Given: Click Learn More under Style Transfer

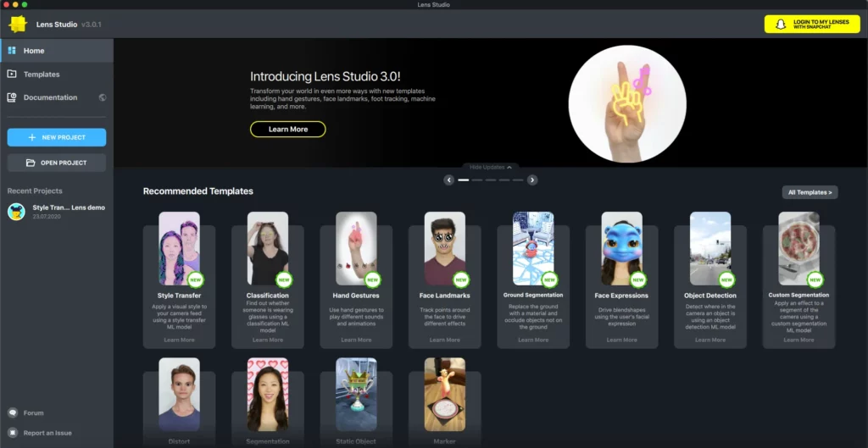Looking at the screenshot, I should [x=180, y=340].
